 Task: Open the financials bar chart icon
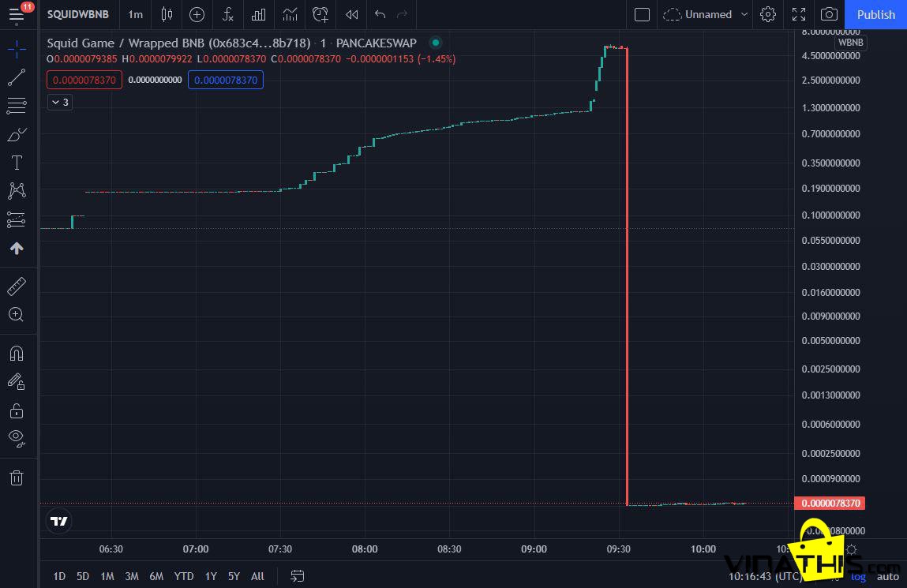click(259, 14)
